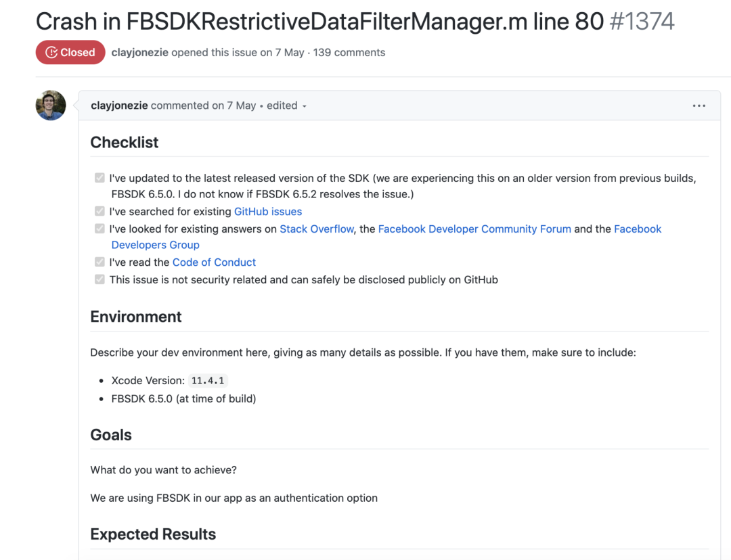Click clayjonezie author name in comment header
The height and width of the screenshot is (560, 731).
click(x=119, y=106)
